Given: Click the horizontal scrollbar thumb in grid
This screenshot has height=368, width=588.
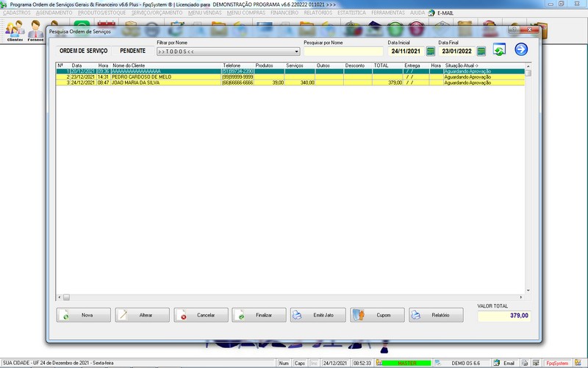Looking at the screenshot, I should pos(66,297).
